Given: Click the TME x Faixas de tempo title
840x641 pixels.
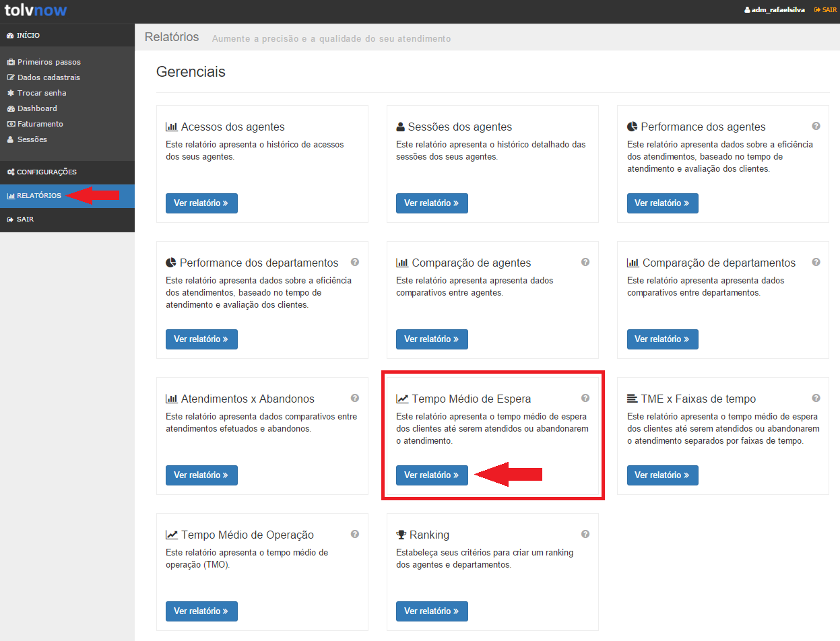Looking at the screenshot, I should click(699, 399).
